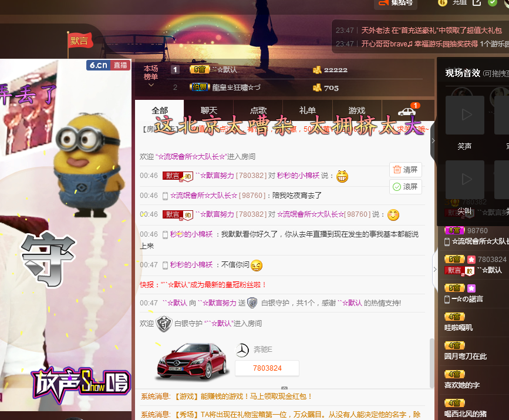509x420 pixels.
Task: Open the 游戏 tab
Action: [x=357, y=111]
